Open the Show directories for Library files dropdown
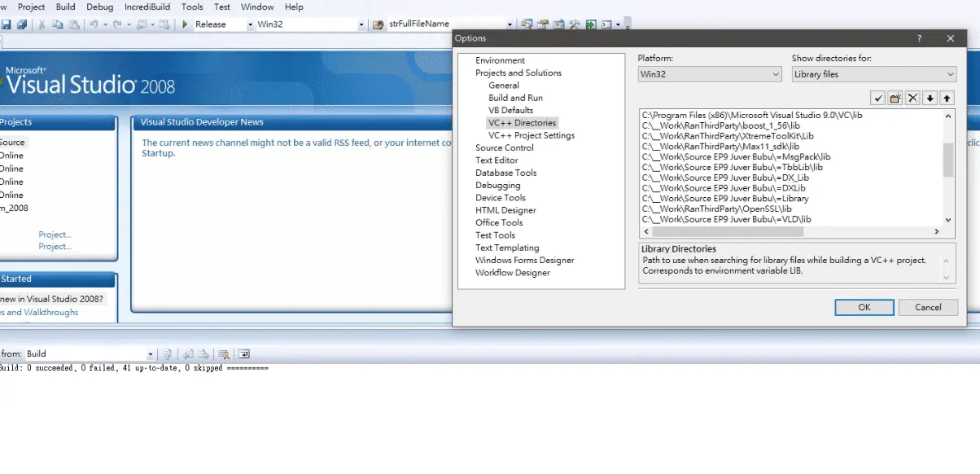Viewport: 980px width, 474px height. pos(874,74)
